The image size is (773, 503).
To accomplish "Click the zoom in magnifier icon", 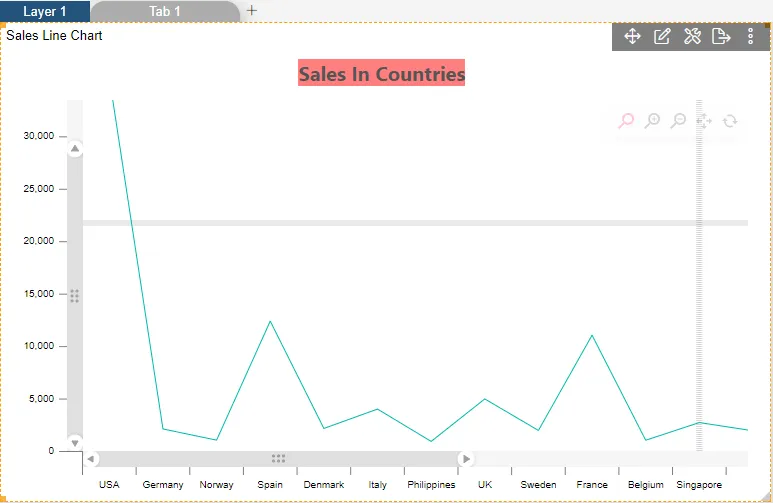I will pyautogui.click(x=653, y=121).
